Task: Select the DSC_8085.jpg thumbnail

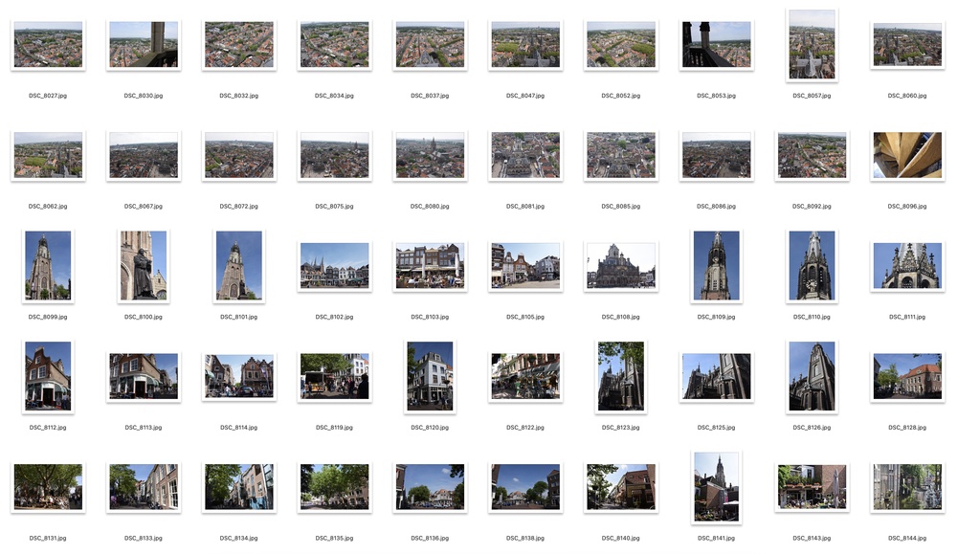Action: 621,155
